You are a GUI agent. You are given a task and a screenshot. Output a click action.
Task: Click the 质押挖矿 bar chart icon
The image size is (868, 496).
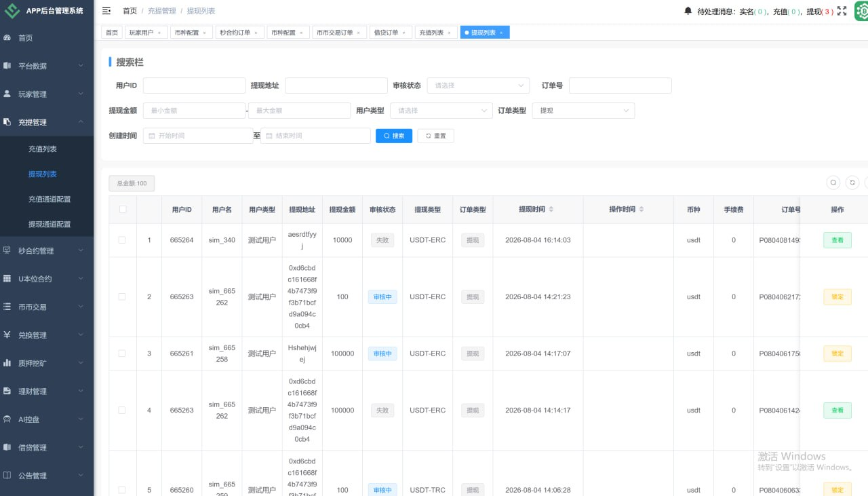[7, 363]
